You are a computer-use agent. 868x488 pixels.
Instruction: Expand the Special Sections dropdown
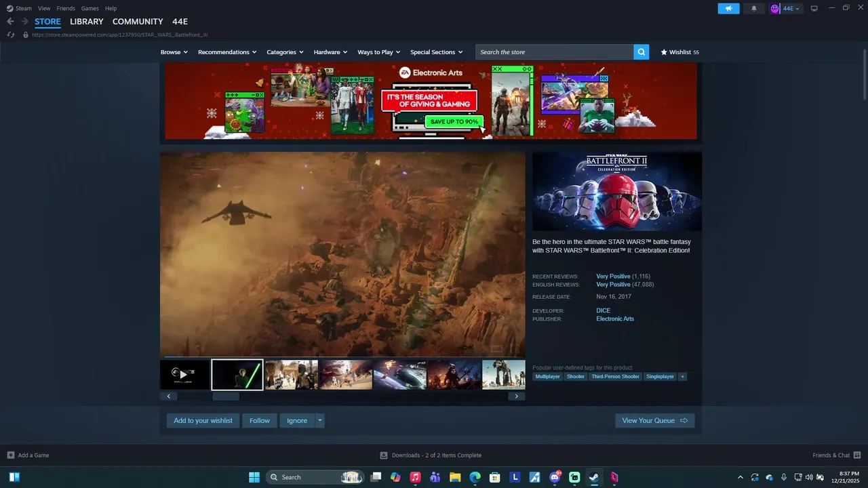(436, 52)
